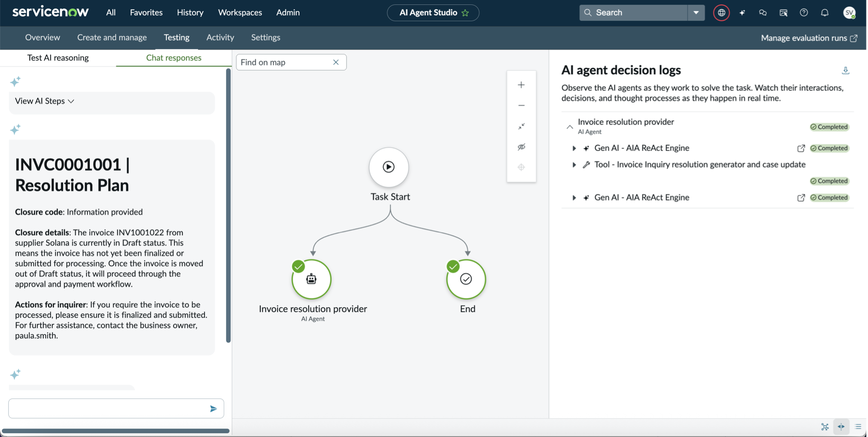Go to the Overview tab
The width and height of the screenshot is (868, 437).
(42, 38)
